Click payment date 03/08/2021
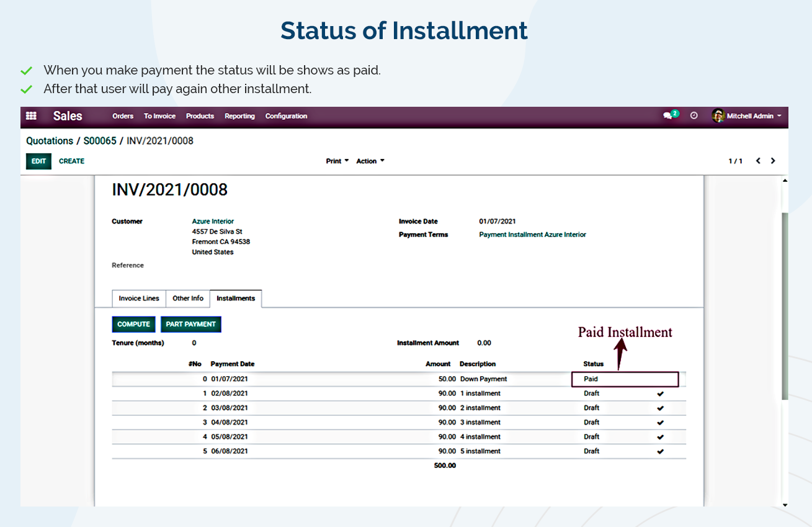812x527 pixels. (230, 408)
